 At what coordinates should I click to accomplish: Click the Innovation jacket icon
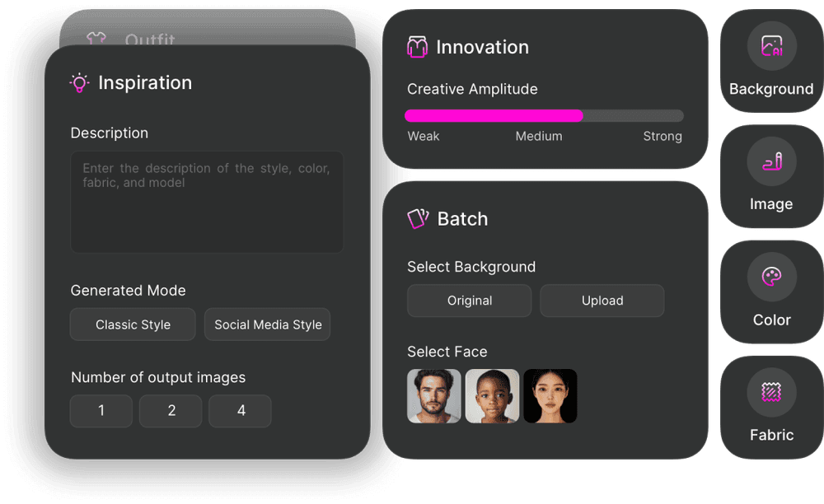pos(417,47)
